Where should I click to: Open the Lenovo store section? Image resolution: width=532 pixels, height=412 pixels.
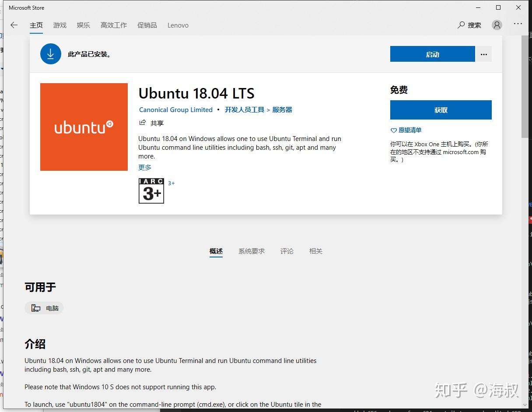point(178,25)
